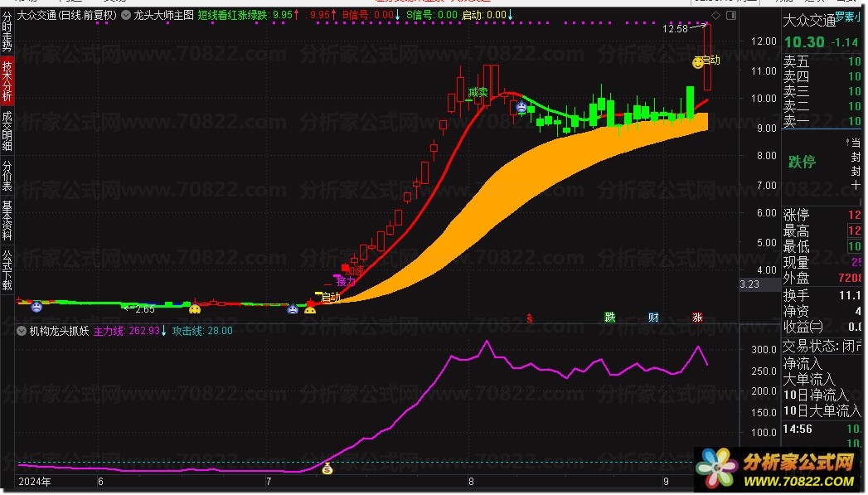This screenshot has height=495, width=868.
Task: Click the red $ marker above the August date
Action: click(x=530, y=318)
